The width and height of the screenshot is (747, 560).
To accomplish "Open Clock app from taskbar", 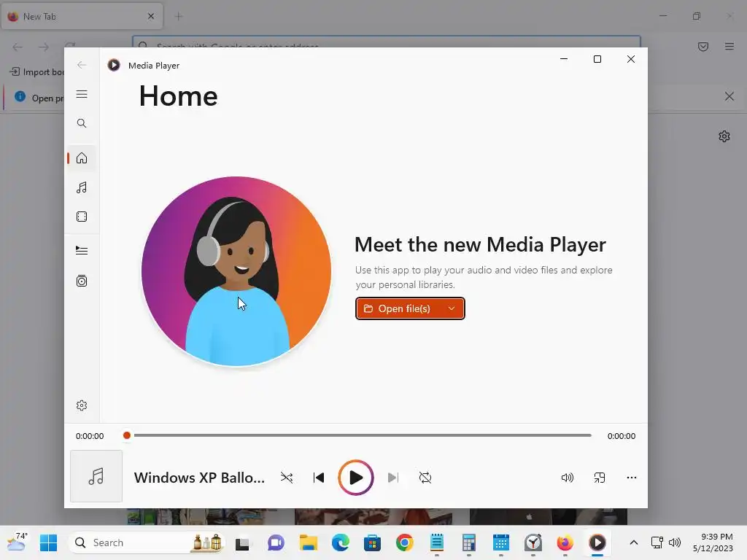I will tap(533, 542).
